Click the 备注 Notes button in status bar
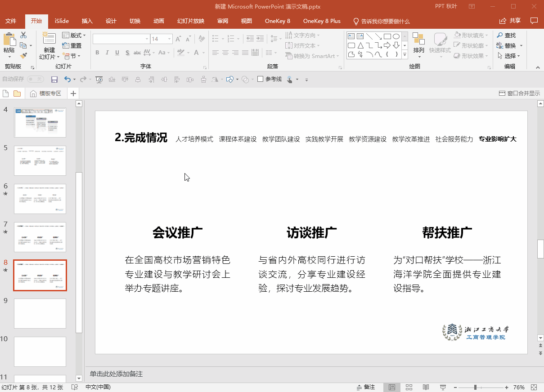 pyautogui.click(x=366, y=387)
